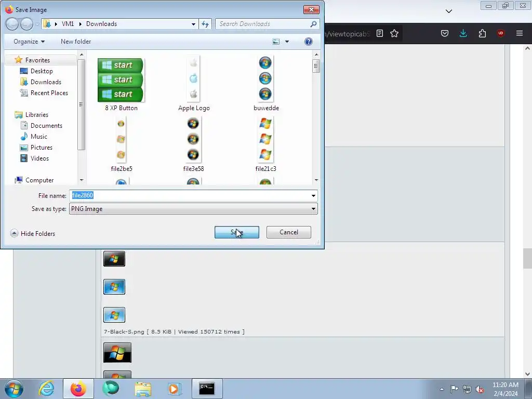Viewport: 532px width, 399px height.
Task: Show hidden tray icons arrow
Action: click(x=442, y=389)
